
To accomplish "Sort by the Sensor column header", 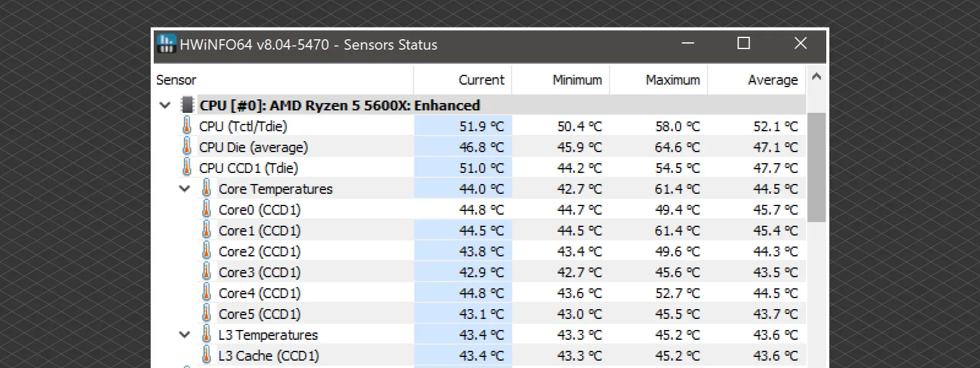I will (284, 80).
